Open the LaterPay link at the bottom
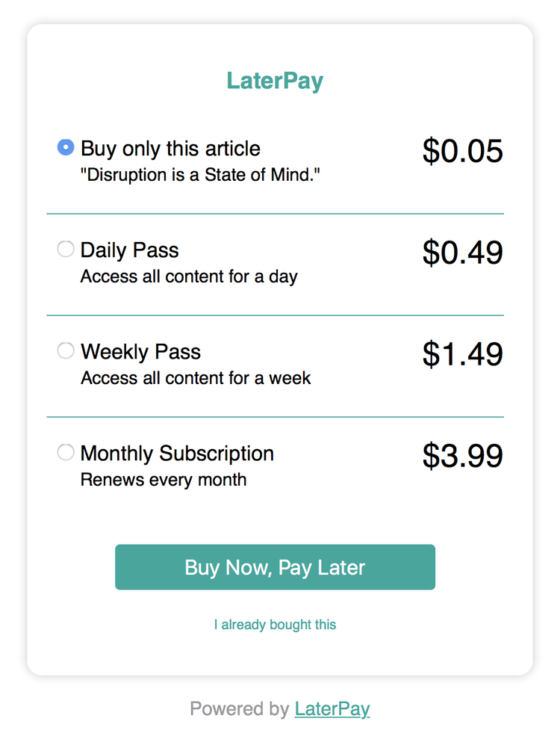This screenshot has height=745, width=560. pyautogui.click(x=332, y=708)
